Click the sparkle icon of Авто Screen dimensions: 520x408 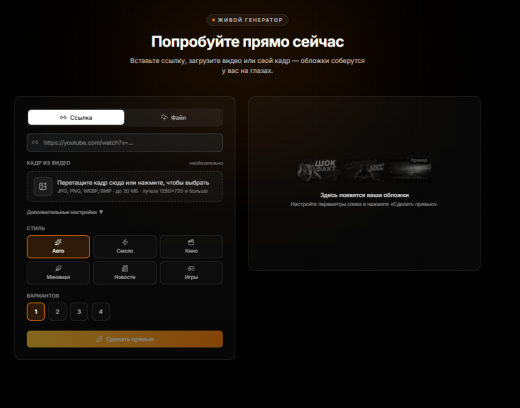(x=58, y=242)
